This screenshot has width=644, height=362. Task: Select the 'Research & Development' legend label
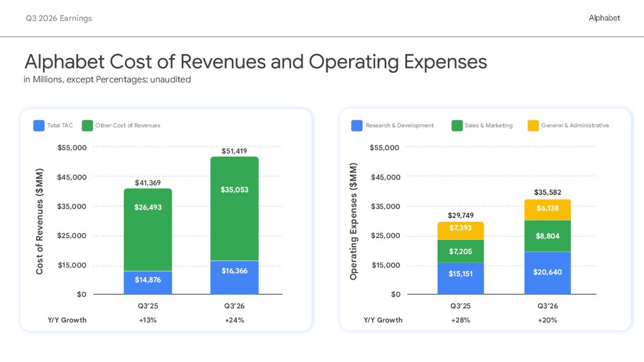pyautogui.click(x=399, y=126)
